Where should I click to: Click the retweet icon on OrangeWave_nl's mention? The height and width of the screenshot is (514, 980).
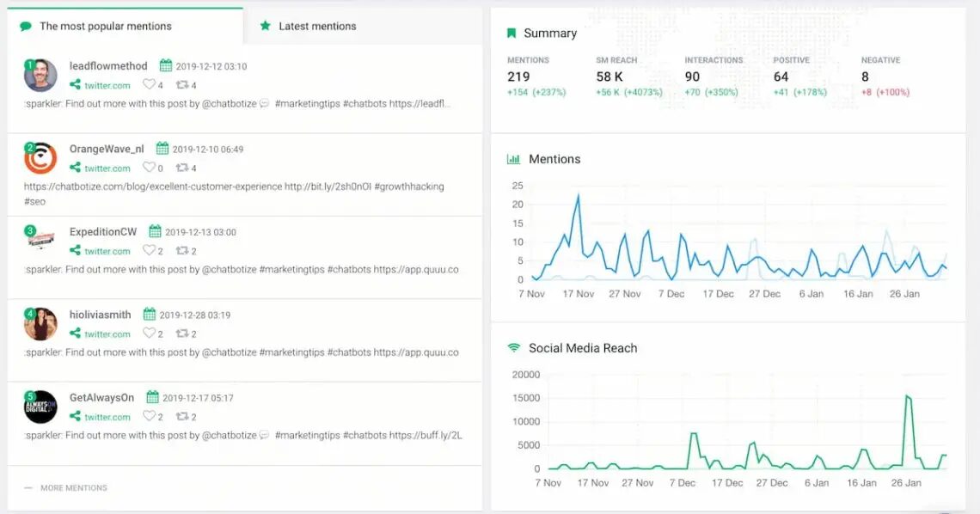point(184,168)
